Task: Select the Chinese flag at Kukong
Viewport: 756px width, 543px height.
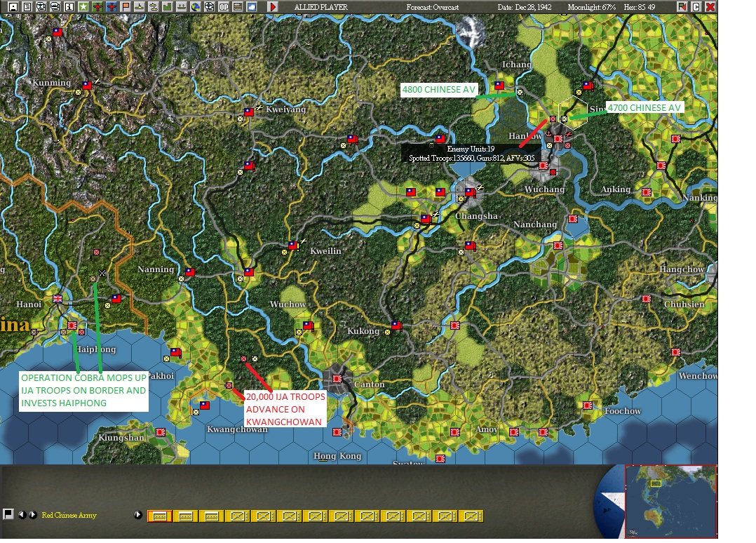Action: point(396,326)
